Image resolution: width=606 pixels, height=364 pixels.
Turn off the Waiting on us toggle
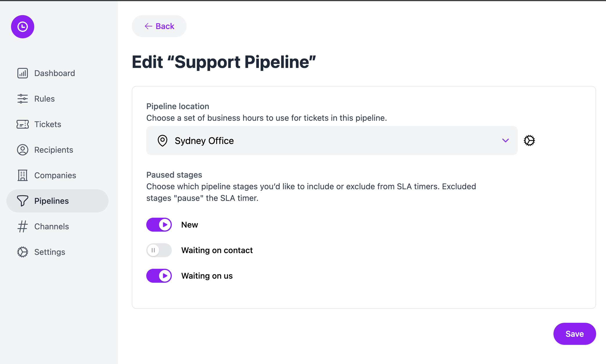(x=159, y=276)
